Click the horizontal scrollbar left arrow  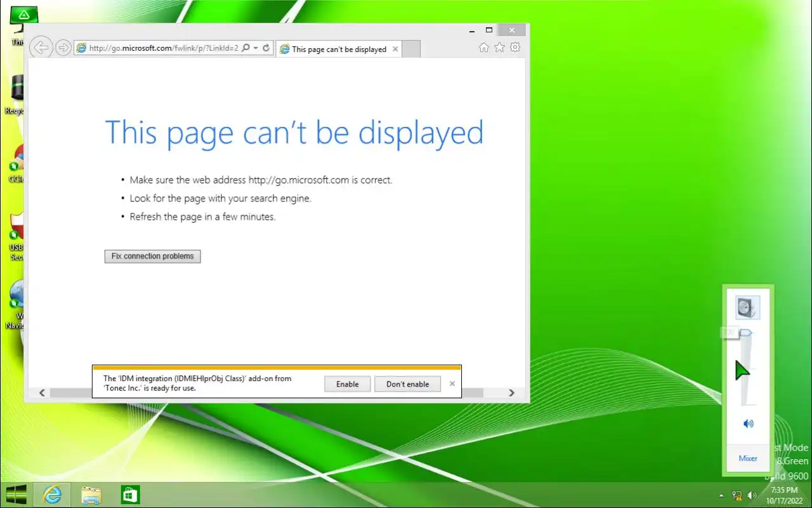pos(42,393)
